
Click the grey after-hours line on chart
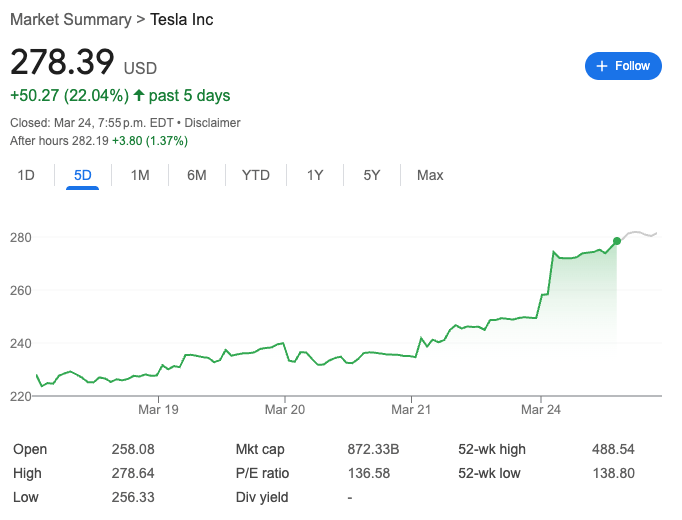pyautogui.click(x=639, y=234)
